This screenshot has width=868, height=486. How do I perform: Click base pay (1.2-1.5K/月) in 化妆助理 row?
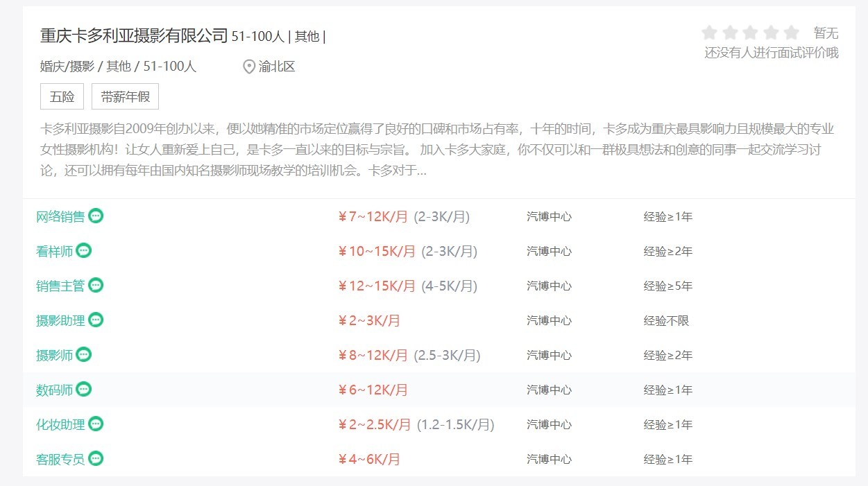coord(456,425)
